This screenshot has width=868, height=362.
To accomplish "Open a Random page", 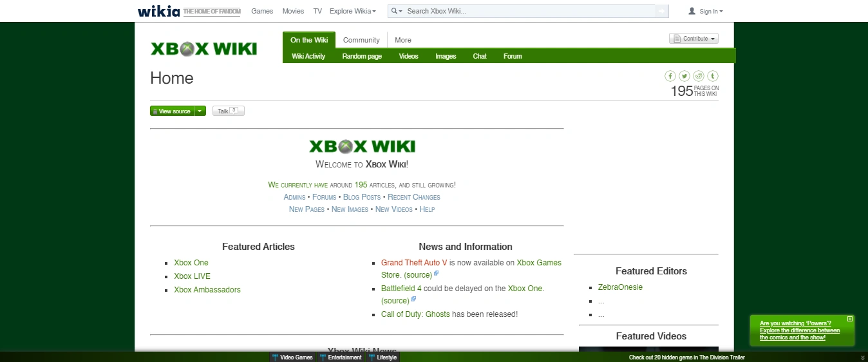I will tap(362, 56).
